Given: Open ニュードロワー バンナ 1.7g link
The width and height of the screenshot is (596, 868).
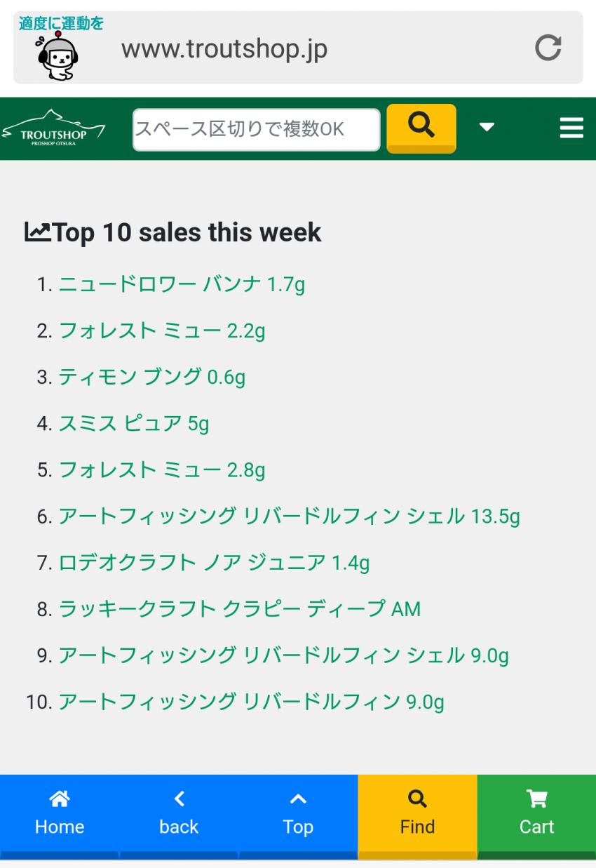Looking at the screenshot, I should click(x=182, y=284).
